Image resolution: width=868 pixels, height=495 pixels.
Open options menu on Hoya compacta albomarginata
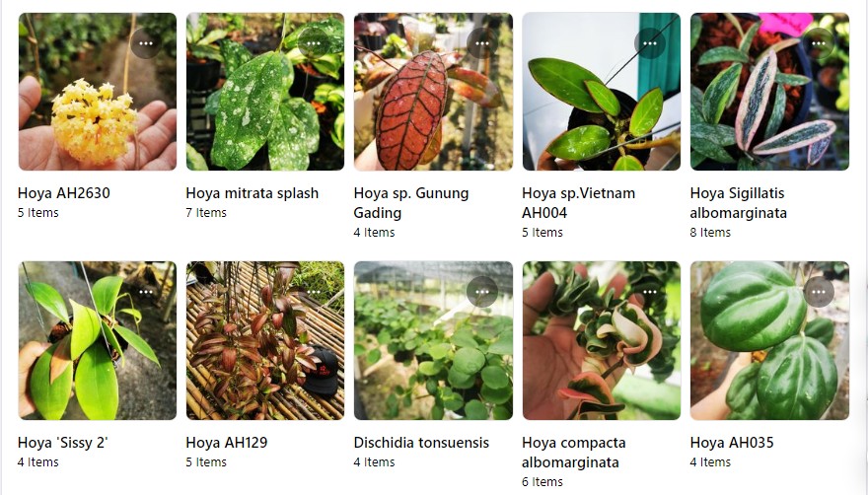pyautogui.click(x=650, y=292)
